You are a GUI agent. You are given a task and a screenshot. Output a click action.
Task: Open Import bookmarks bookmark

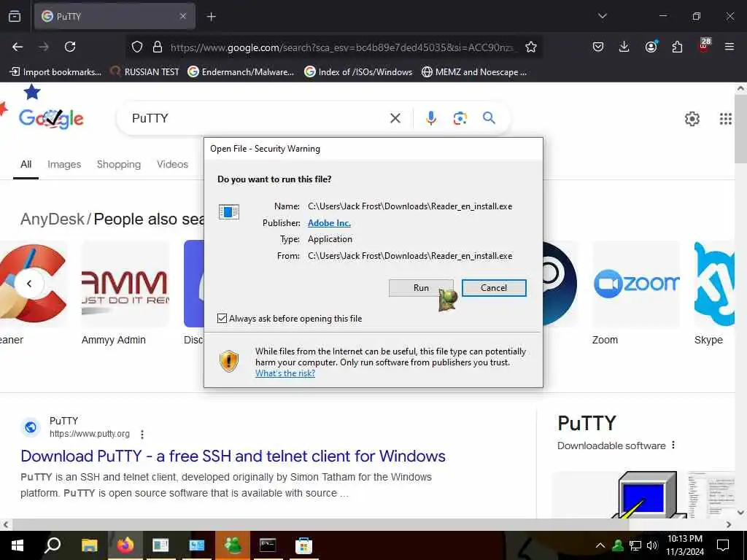tap(55, 72)
